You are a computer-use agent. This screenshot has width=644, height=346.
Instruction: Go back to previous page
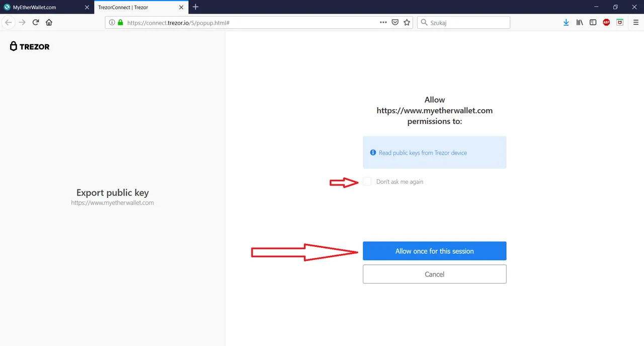click(9, 22)
